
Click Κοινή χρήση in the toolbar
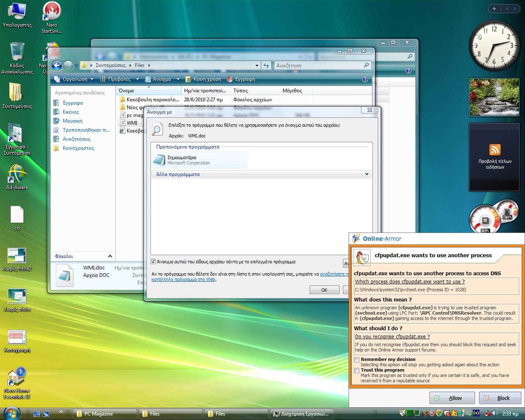(x=203, y=79)
